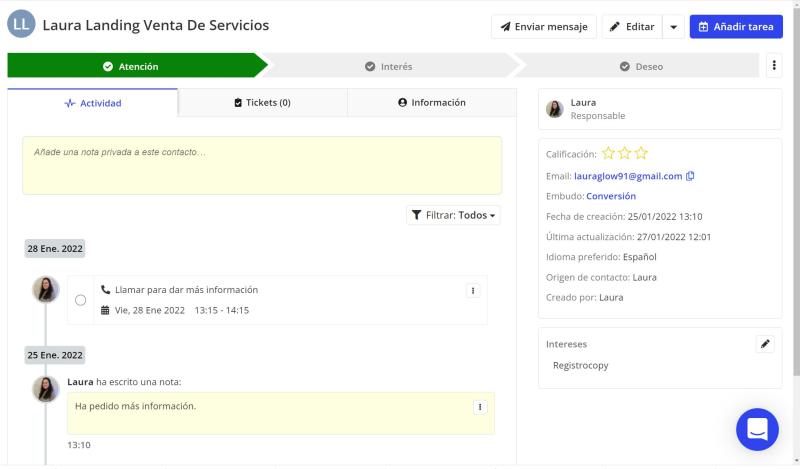The height and width of the screenshot is (469, 800).
Task: Click the LL contact avatar
Action: pos(21,26)
